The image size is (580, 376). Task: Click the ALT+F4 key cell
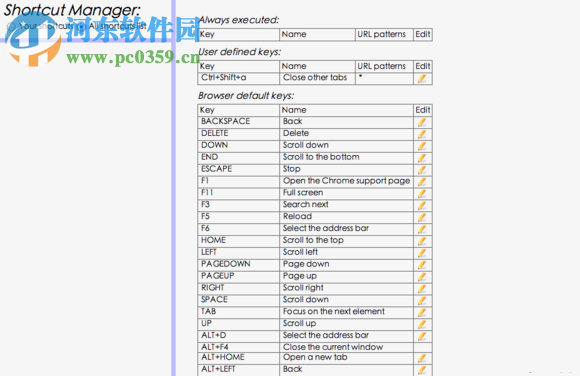[x=239, y=347]
